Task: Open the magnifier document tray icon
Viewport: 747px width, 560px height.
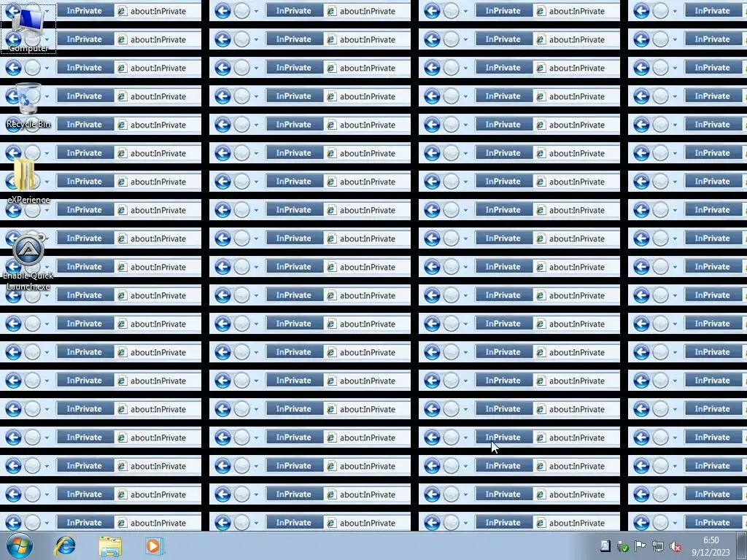Action: pyautogui.click(x=605, y=546)
